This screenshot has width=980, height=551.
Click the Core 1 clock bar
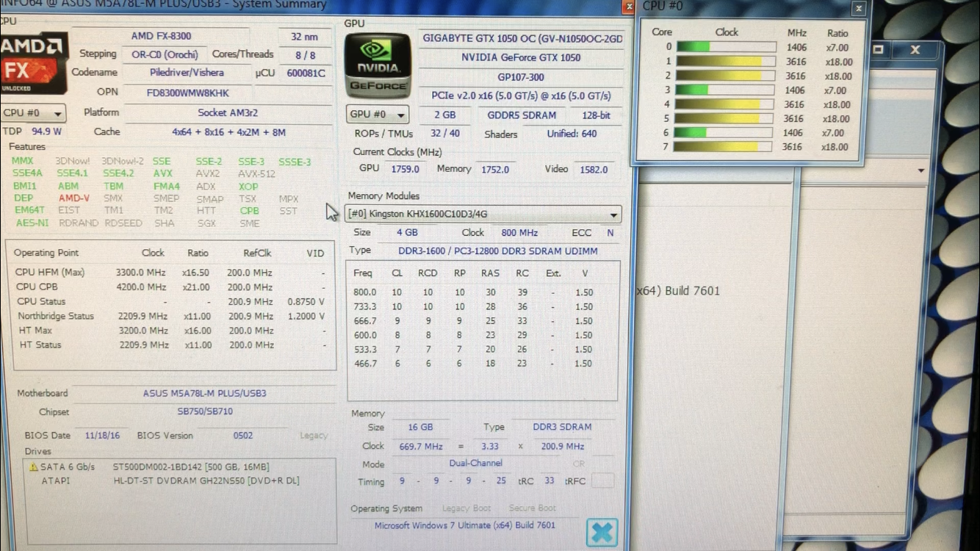(725, 62)
